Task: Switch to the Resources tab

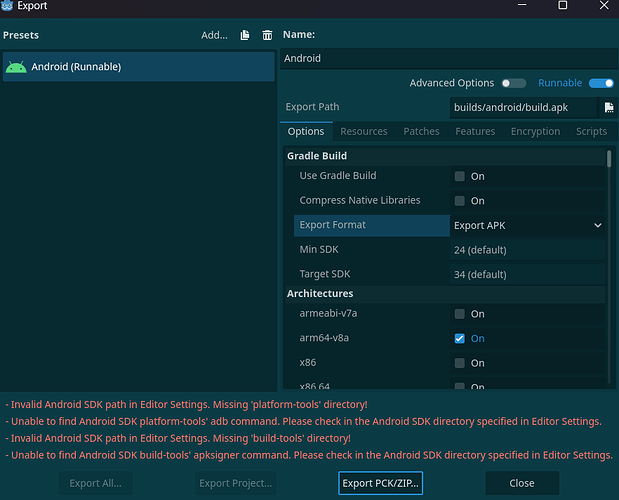Action: coord(363,131)
